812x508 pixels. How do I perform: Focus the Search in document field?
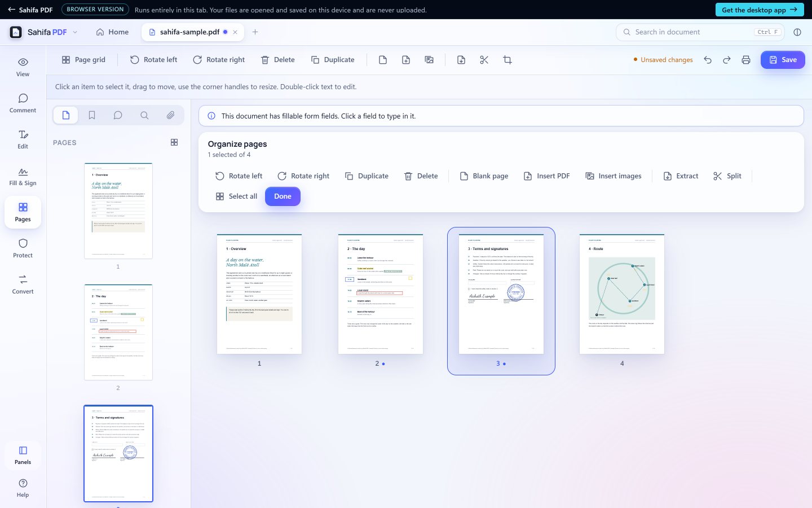[700, 32]
